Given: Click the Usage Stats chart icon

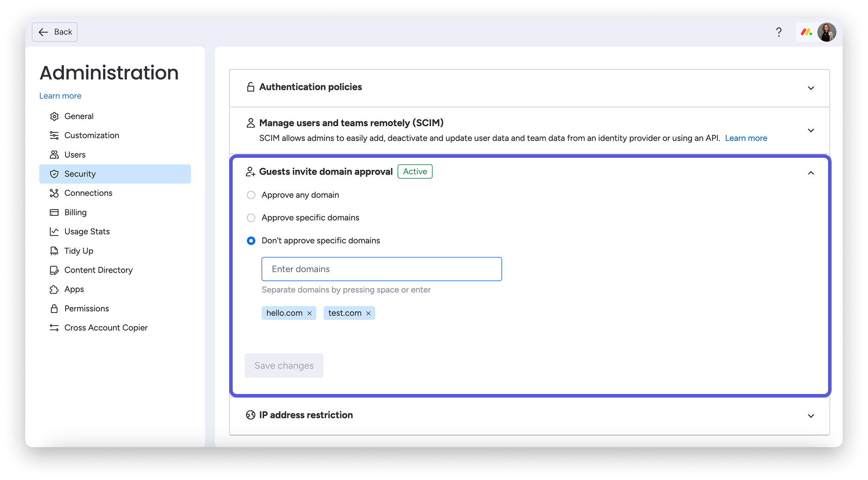Looking at the screenshot, I should point(54,231).
